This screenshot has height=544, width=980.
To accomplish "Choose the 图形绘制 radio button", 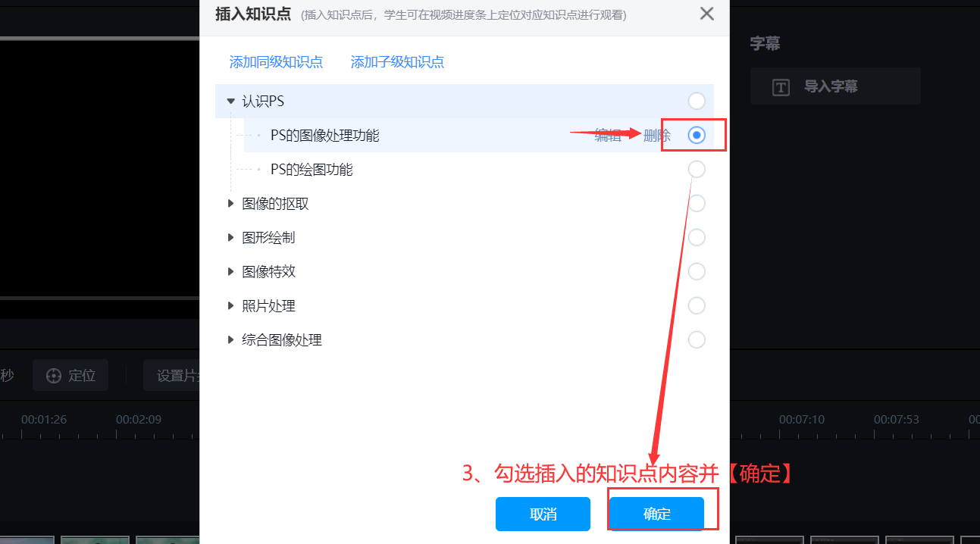I will tap(697, 238).
